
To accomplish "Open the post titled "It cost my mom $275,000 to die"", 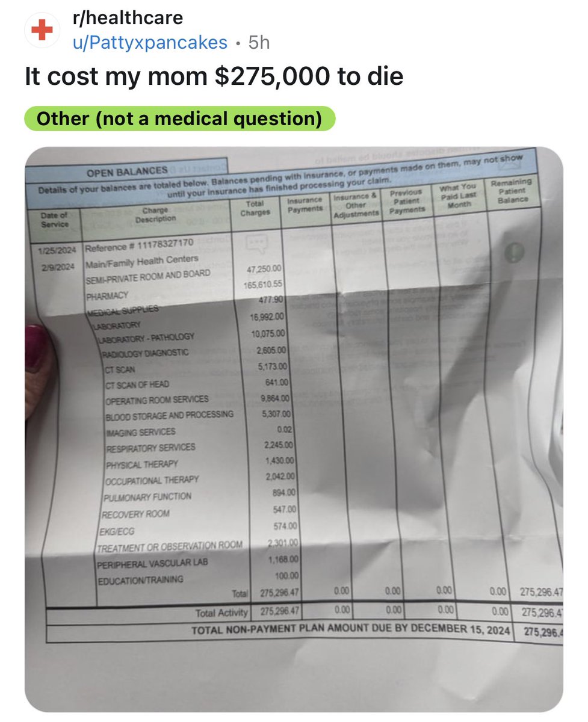I will click(x=214, y=77).
